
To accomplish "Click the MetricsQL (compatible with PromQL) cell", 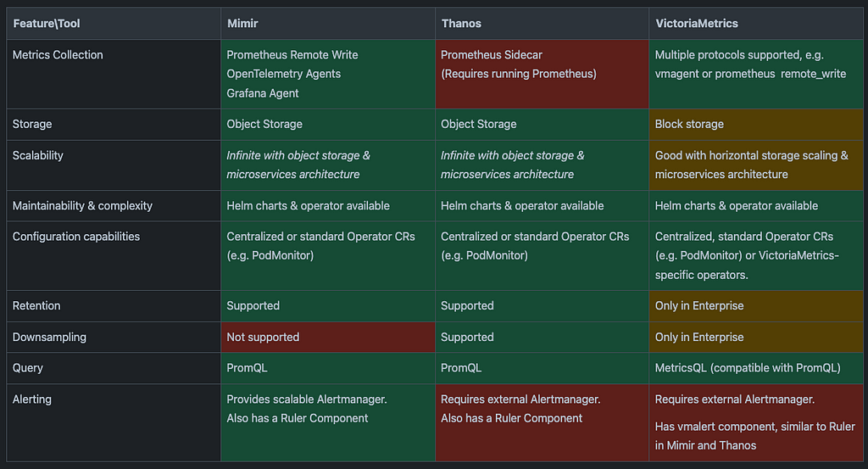I will pyautogui.click(x=755, y=368).
